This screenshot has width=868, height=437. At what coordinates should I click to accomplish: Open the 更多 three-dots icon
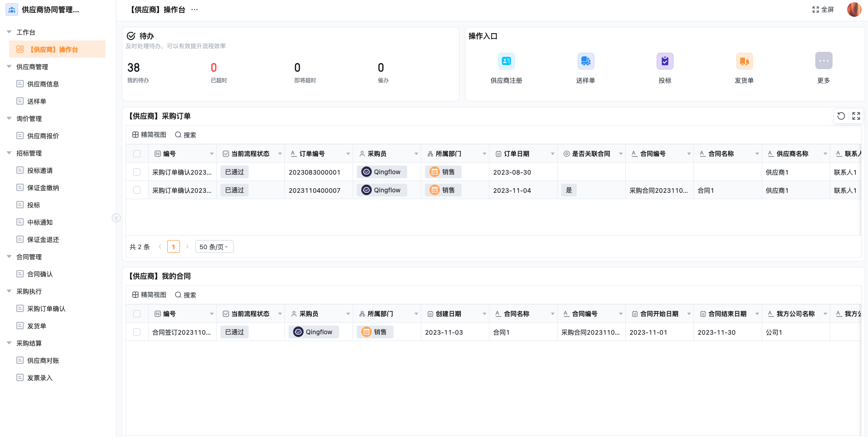(824, 61)
